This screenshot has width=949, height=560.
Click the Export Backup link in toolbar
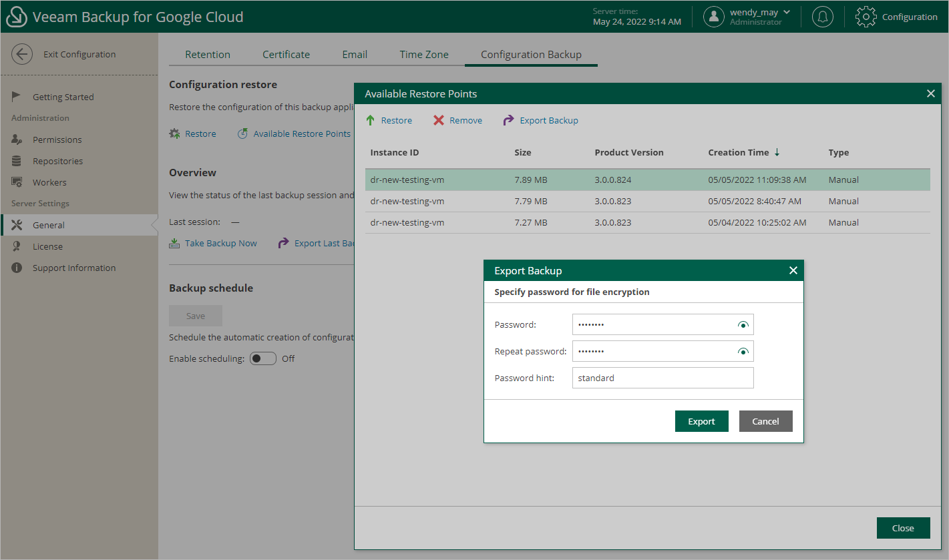(549, 120)
